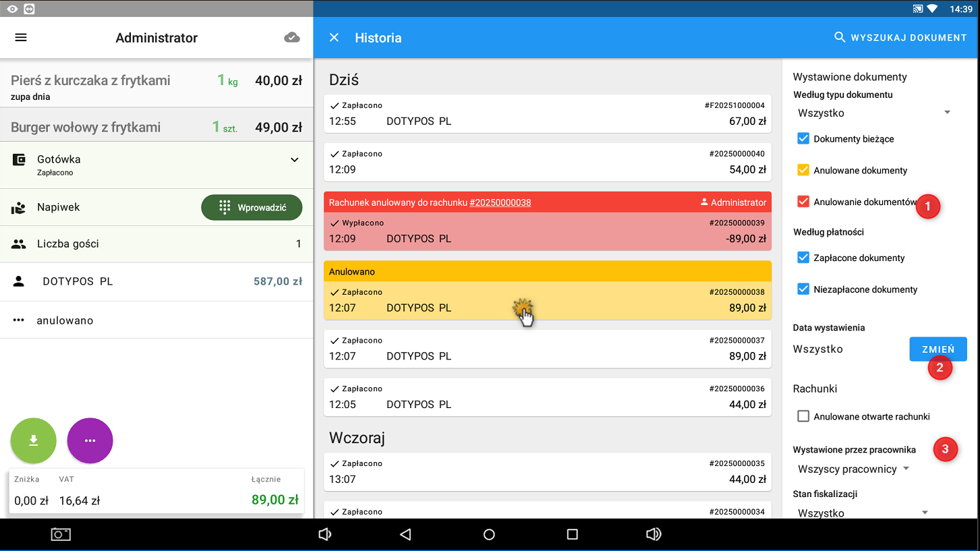Click the cloud sync status icon

click(x=292, y=38)
